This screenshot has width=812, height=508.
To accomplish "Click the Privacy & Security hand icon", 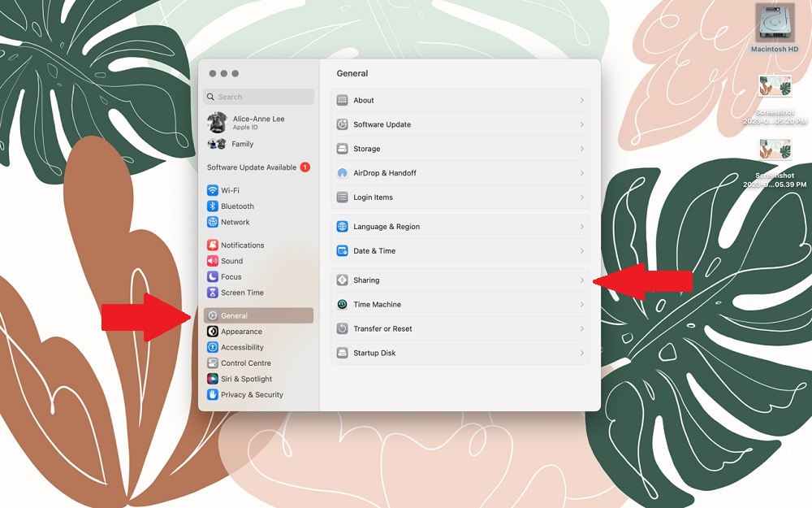I will (212, 394).
